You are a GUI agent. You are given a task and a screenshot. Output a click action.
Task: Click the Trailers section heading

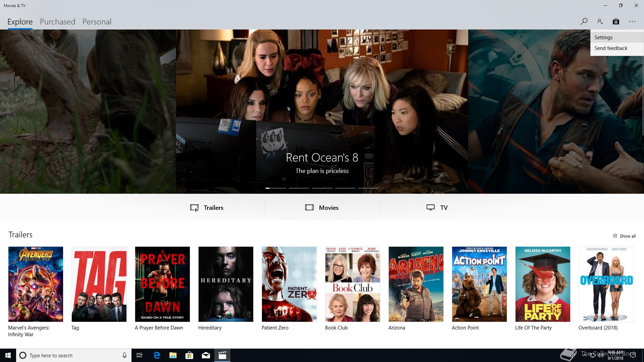(20, 235)
